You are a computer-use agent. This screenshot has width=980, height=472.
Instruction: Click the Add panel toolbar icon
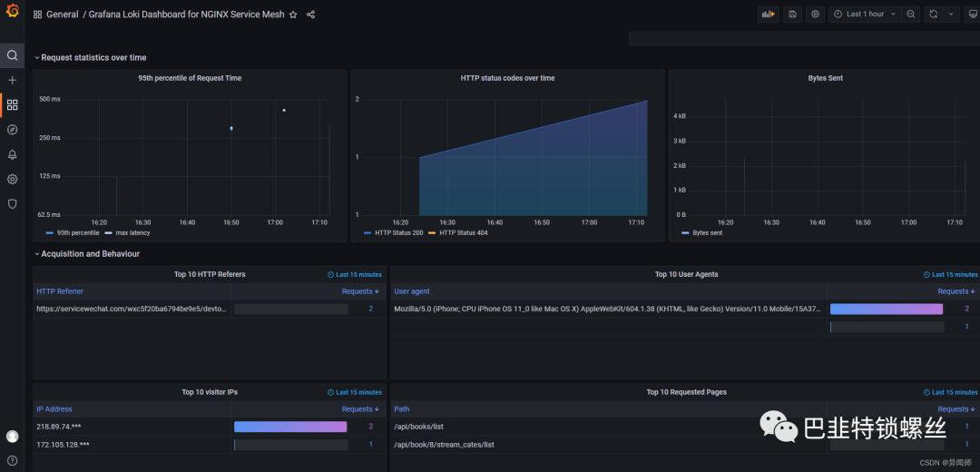[769, 15]
